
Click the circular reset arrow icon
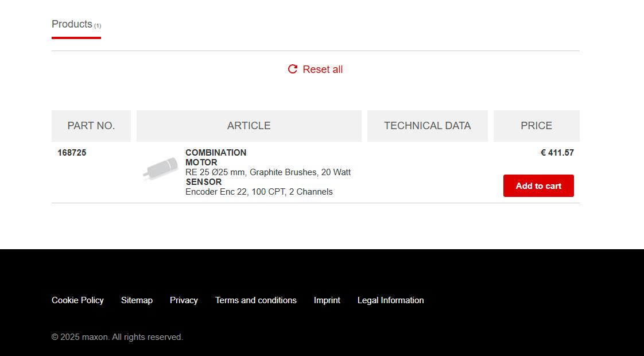[292, 69]
